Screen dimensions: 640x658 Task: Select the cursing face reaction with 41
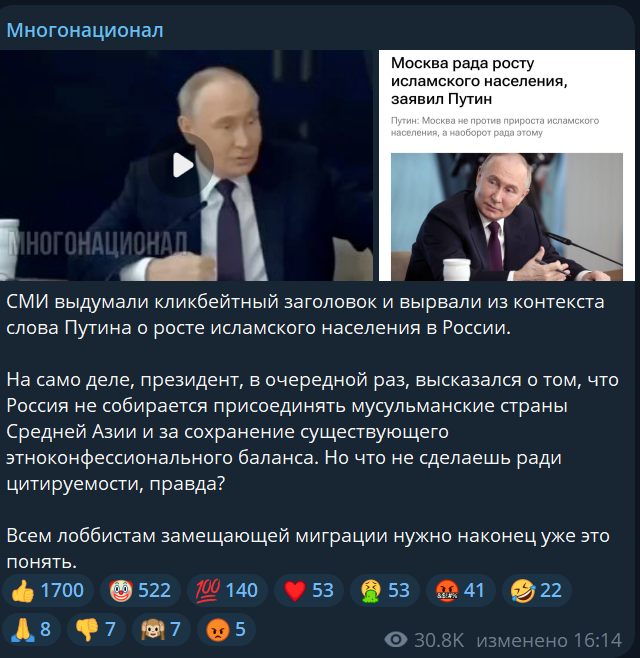[x=461, y=590]
